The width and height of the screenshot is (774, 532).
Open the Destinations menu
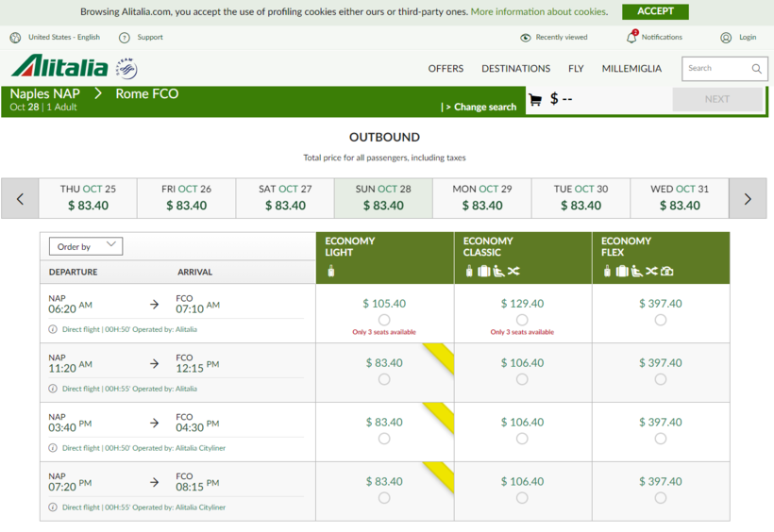[x=515, y=69]
